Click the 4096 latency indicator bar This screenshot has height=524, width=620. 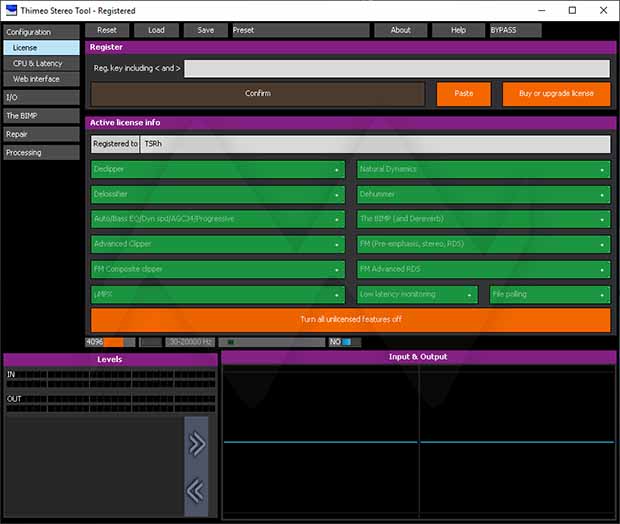[110, 342]
